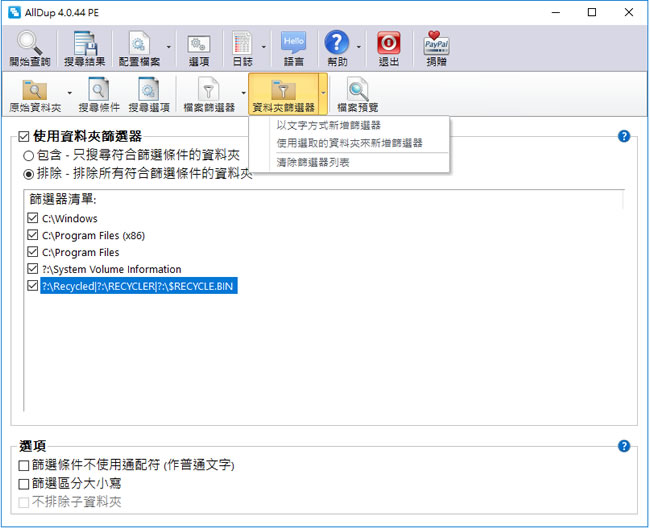
Task: Switch to 搜尋選項 search options
Action: (x=149, y=95)
